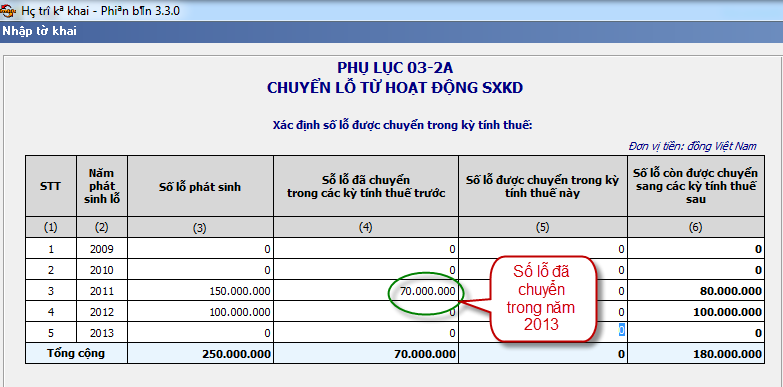Click the 'PHỤ LỤC 03-2A' title

(x=395, y=68)
